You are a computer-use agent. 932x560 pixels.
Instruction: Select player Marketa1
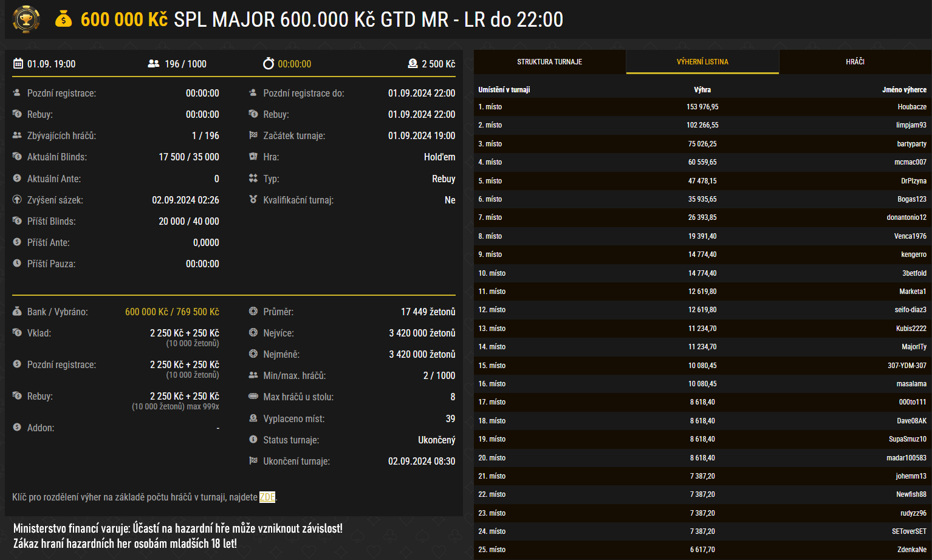click(x=913, y=292)
